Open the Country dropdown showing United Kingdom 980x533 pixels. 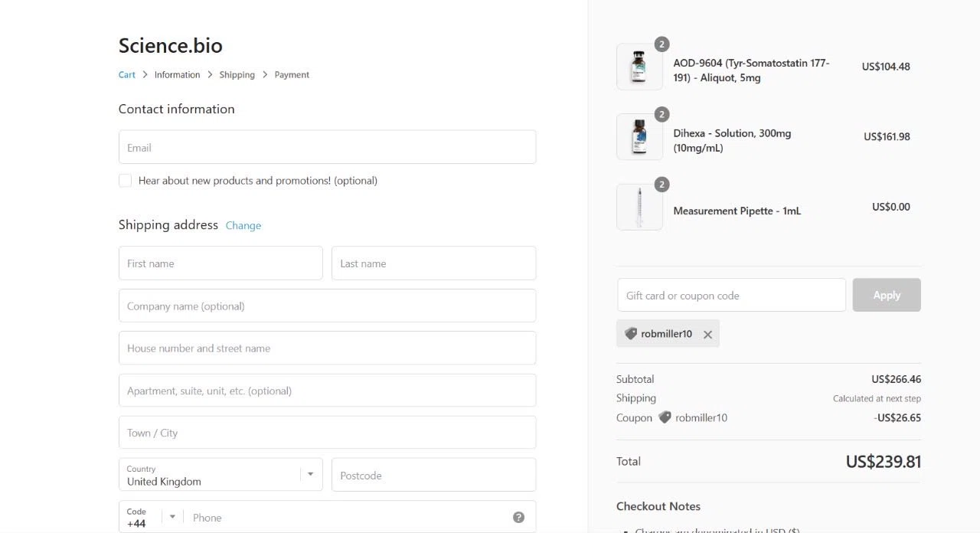coord(220,475)
